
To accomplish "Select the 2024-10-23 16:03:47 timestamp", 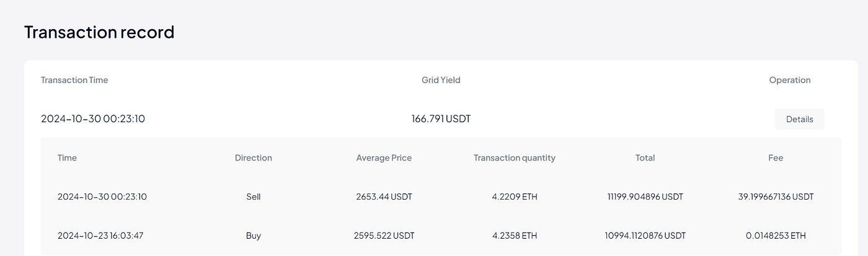I will [102, 236].
